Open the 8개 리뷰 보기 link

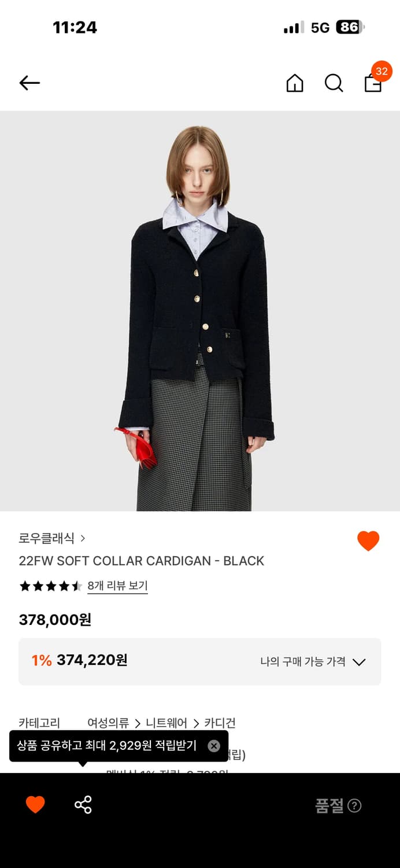(117, 586)
